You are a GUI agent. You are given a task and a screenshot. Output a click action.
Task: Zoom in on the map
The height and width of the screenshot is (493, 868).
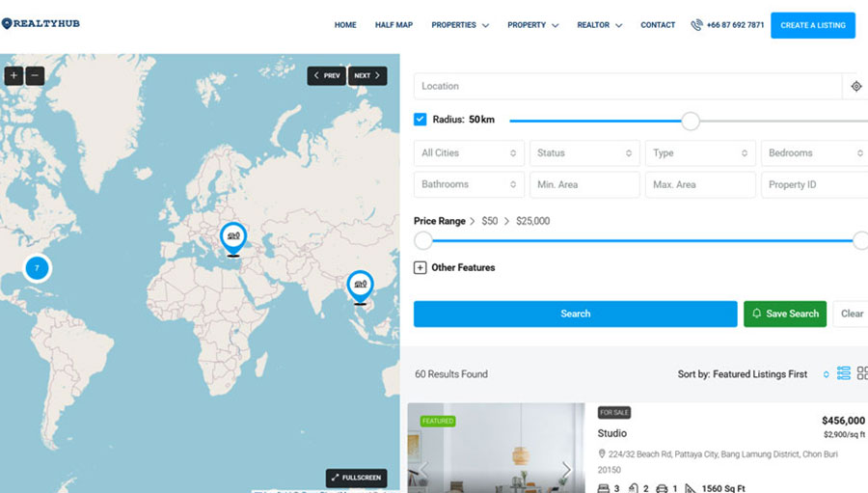tap(14, 75)
